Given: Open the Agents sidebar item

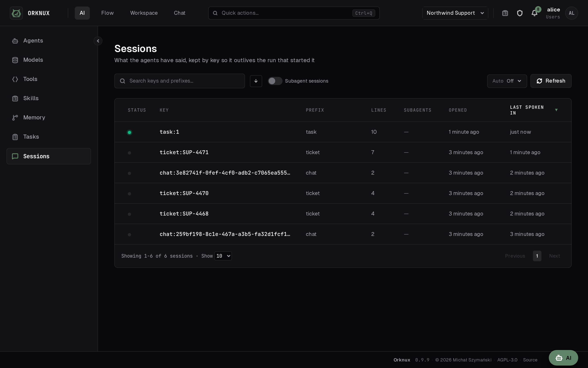Looking at the screenshot, I should tap(49, 41).
